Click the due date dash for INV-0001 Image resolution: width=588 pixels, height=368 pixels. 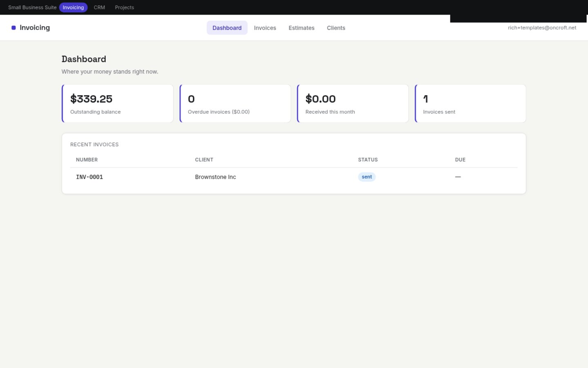tap(458, 177)
